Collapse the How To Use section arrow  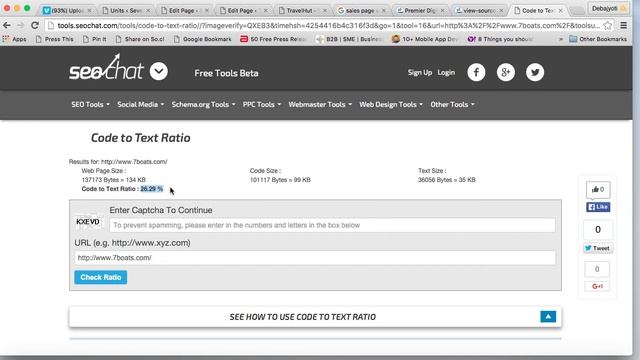[548, 316]
